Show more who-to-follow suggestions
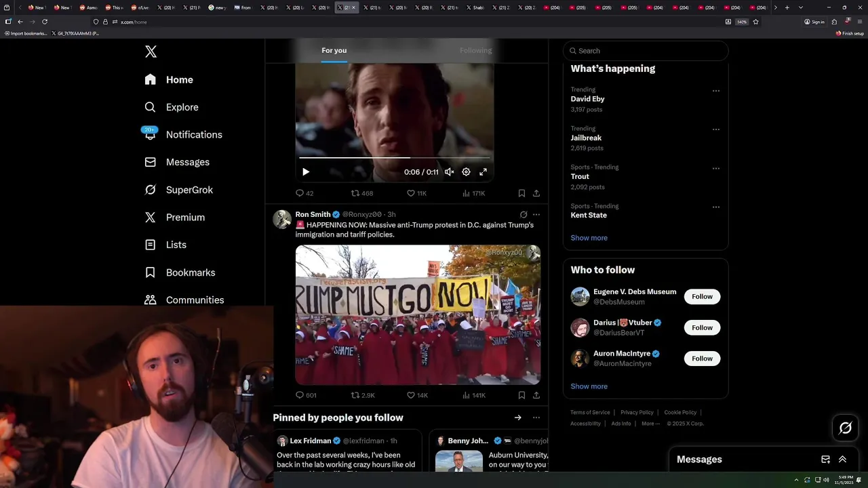This screenshot has width=868, height=488. pyautogui.click(x=589, y=386)
